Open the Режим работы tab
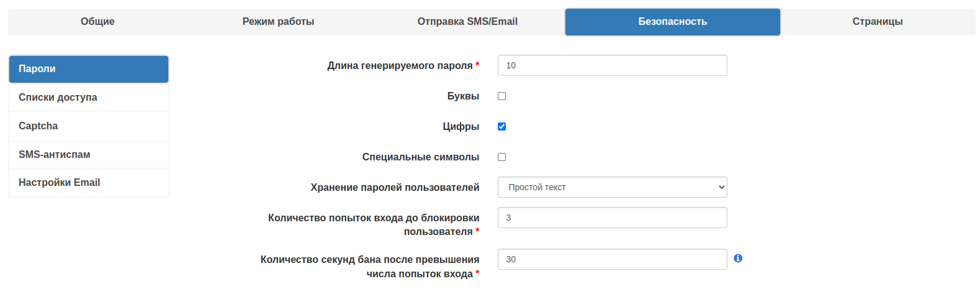 [x=278, y=22]
